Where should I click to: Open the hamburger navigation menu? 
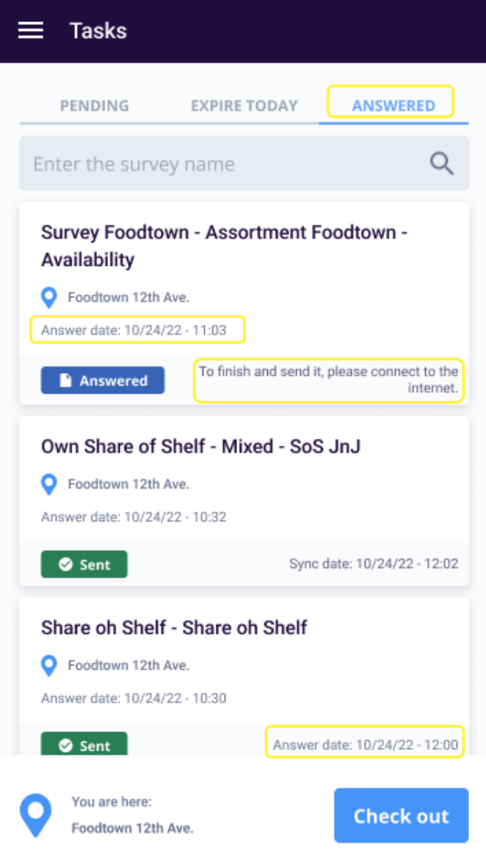coord(31,30)
